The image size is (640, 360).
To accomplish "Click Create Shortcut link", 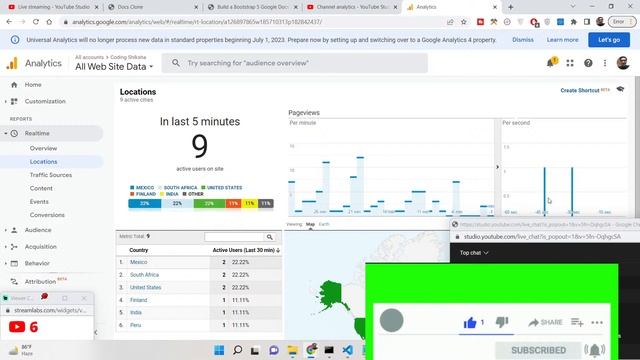I will (x=580, y=90).
